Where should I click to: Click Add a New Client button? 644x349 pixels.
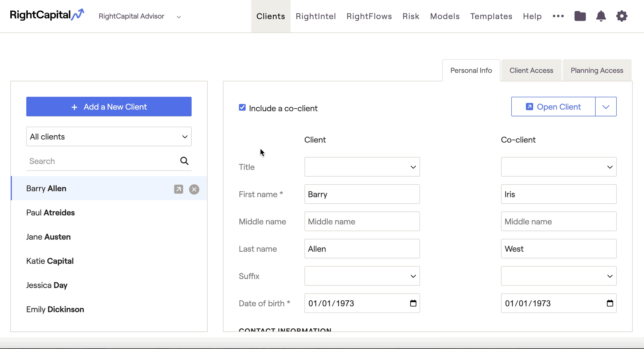coord(109,107)
